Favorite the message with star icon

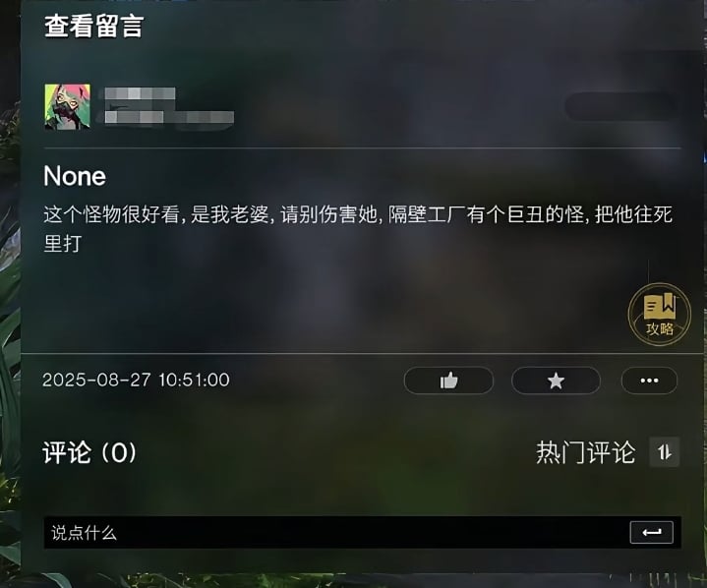click(556, 381)
